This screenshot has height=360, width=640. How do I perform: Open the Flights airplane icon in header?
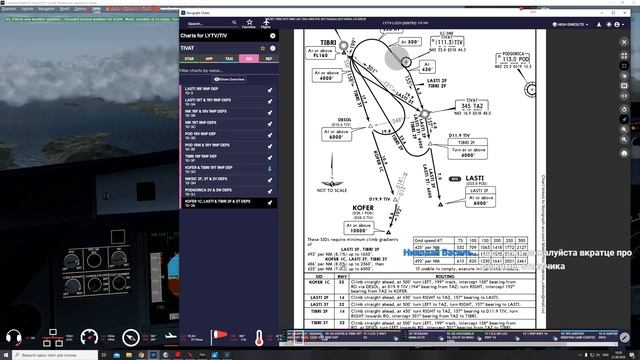tap(266, 24)
